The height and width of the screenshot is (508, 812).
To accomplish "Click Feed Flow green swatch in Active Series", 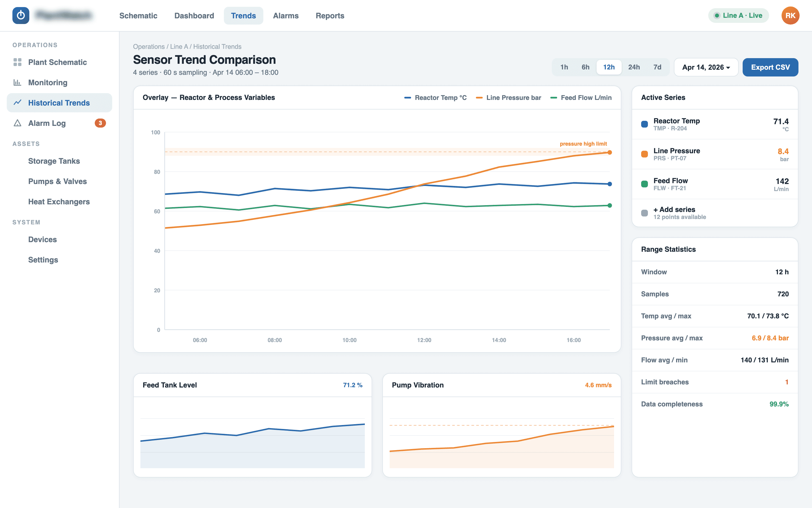I will pos(644,184).
